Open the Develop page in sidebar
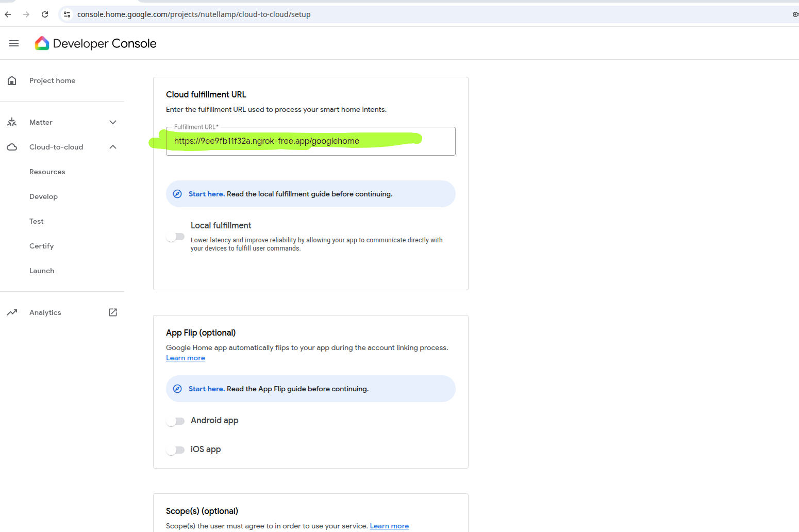Image resolution: width=799 pixels, height=532 pixels. pos(44,196)
